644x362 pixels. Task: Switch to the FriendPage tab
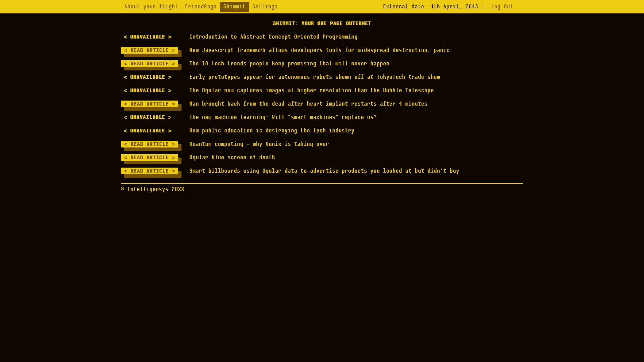click(x=201, y=7)
